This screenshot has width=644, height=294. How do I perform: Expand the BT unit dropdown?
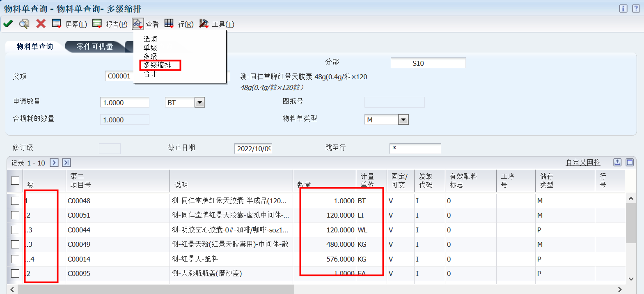pyautogui.click(x=199, y=102)
